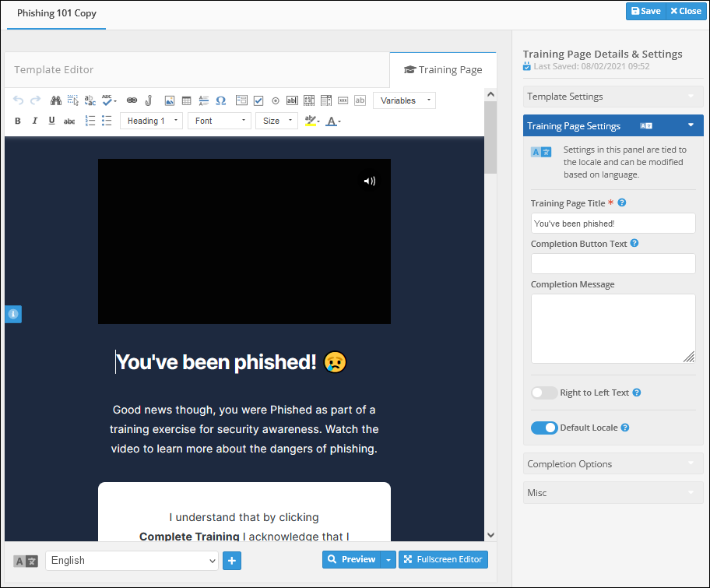710x588 pixels.
Task: Insert a bulleted list
Action: (107, 121)
